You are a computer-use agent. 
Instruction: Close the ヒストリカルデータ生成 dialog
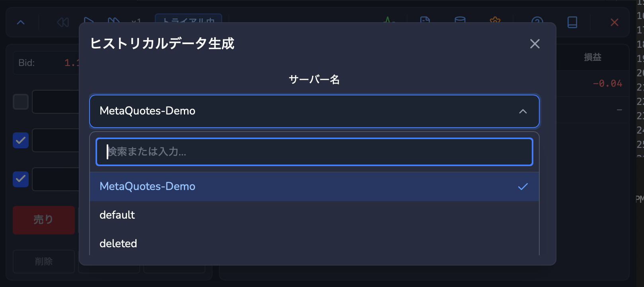point(535,44)
